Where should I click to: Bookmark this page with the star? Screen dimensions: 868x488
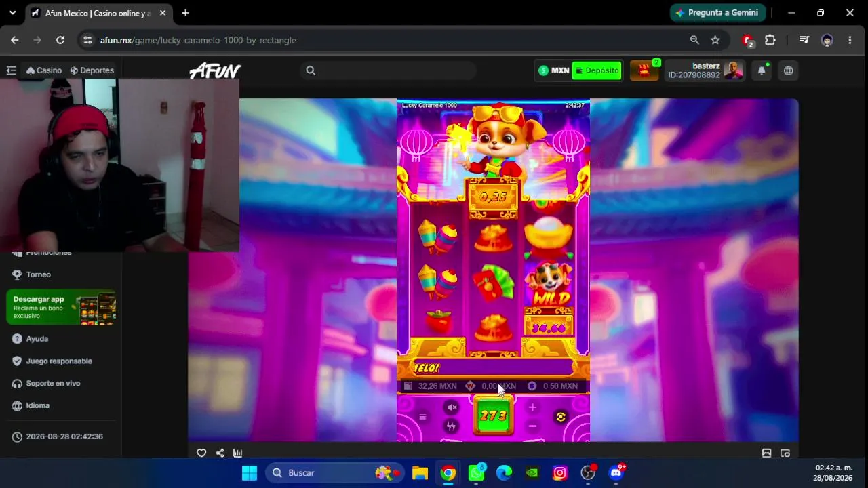tap(715, 40)
